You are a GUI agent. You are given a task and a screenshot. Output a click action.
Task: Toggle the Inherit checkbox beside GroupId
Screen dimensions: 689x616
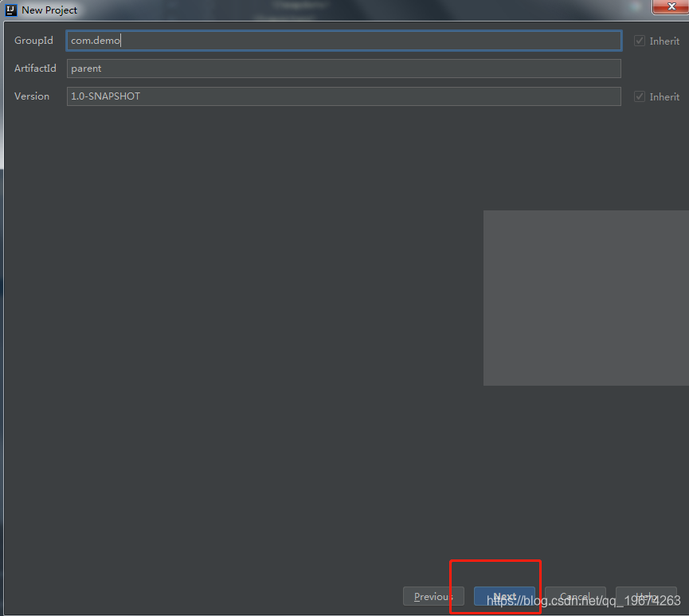pos(640,41)
